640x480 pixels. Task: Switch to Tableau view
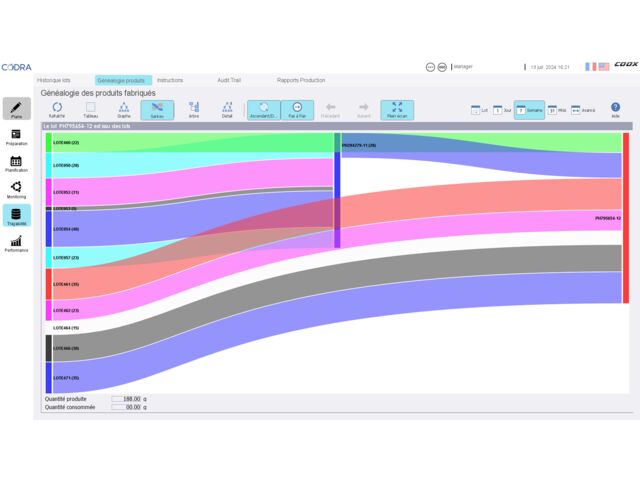tap(90, 109)
